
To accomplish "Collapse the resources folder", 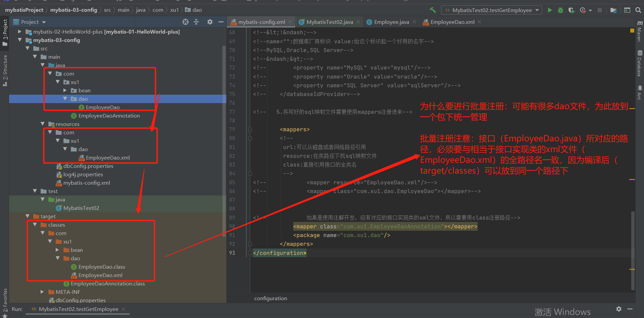I will (42, 124).
